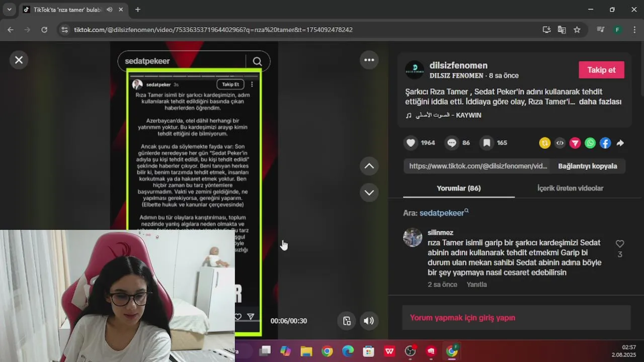Expand caption with daha fazlası
The width and height of the screenshot is (644, 362).
[600, 102]
